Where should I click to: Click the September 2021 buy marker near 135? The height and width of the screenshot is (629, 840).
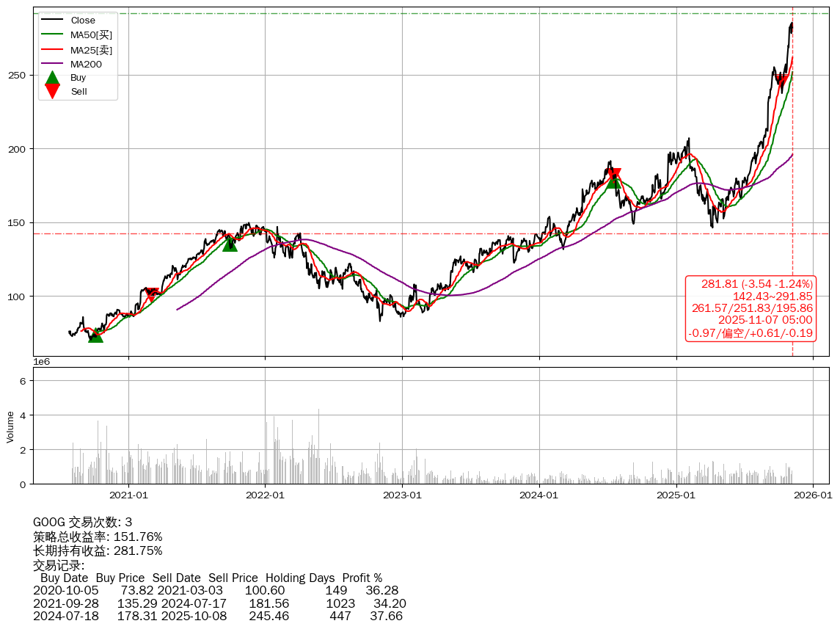[x=230, y=244]
